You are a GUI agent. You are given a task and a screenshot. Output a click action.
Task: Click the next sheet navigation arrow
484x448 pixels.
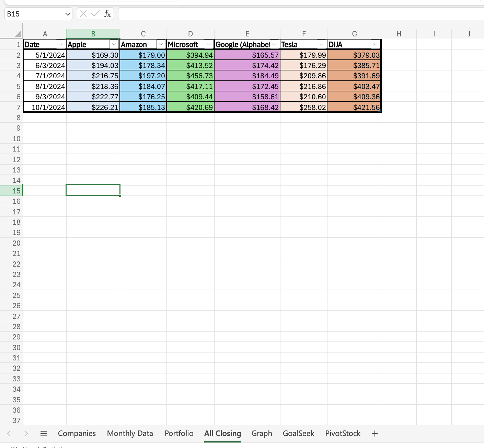(x=27, y=433)
